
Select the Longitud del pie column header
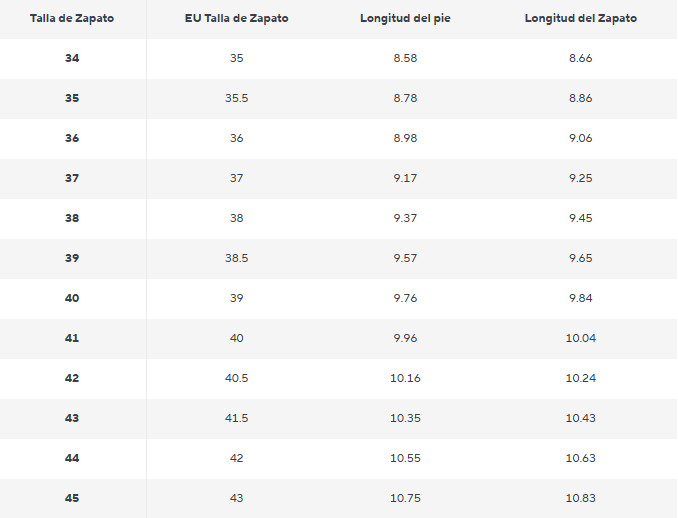click(x=405, y=18)
